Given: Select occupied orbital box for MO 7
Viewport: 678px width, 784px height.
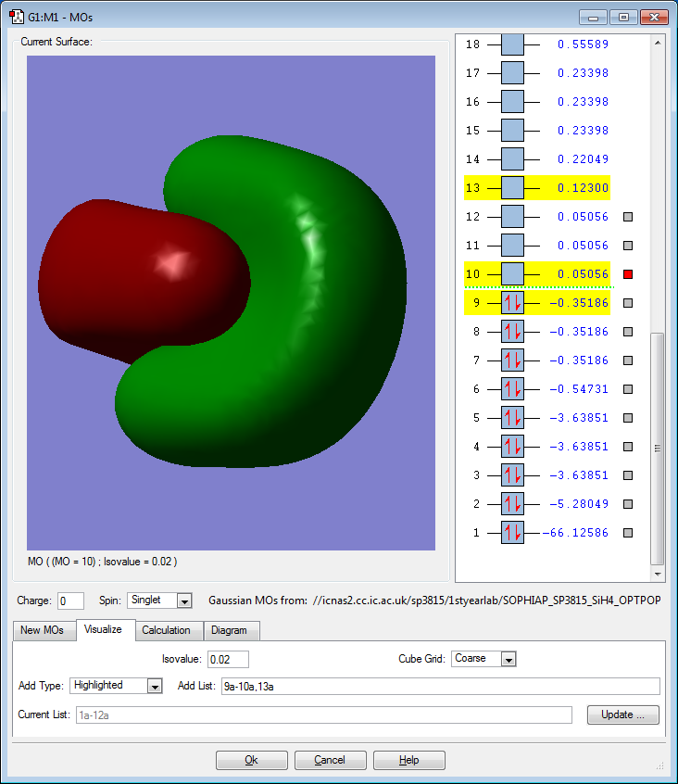Looking at the screenshot, I should coord(512,360).
